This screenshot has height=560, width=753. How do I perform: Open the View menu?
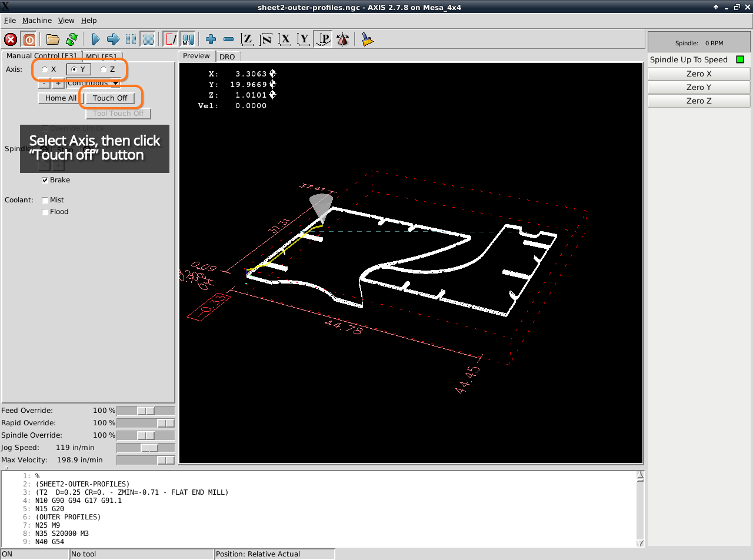[x=66, y=20]
